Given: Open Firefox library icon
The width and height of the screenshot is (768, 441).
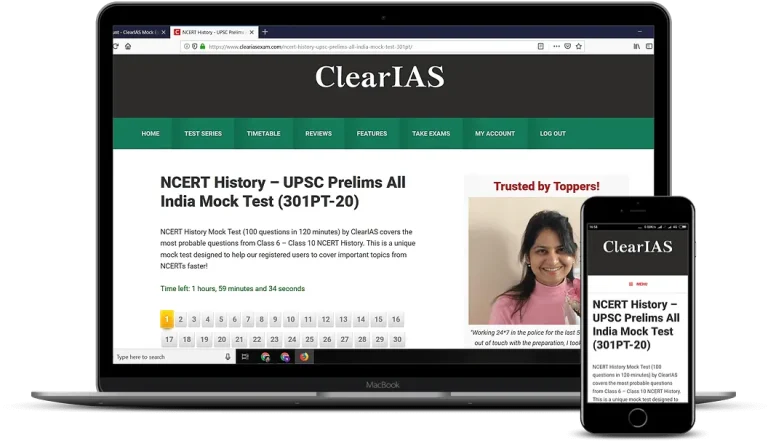Looking at the screenshot, I should click(637, 46).
